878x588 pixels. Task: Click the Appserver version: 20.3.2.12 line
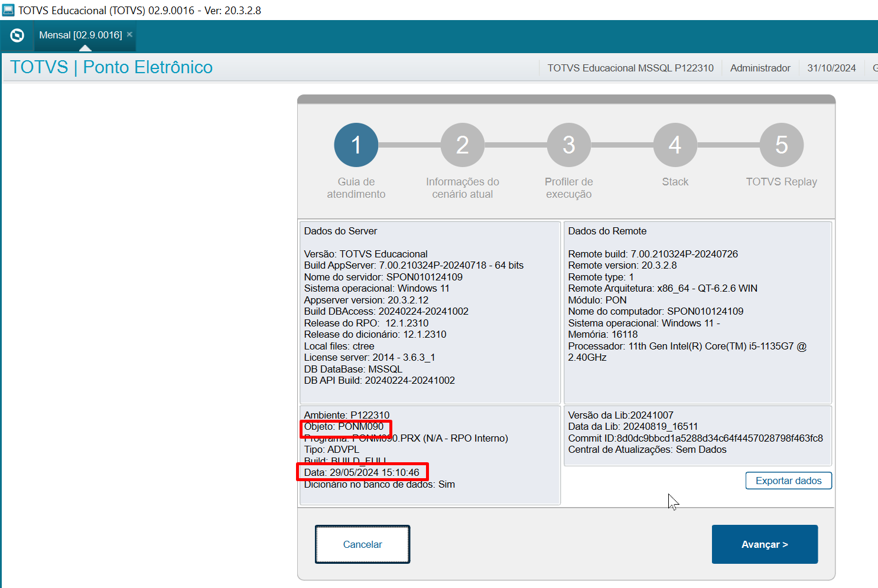pyautogui.click(x=366, y=300)
